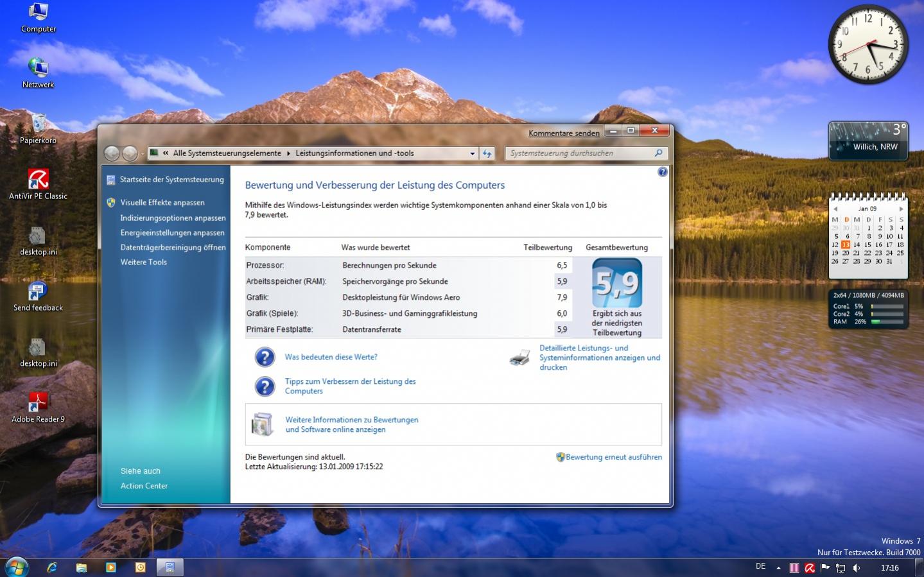Open the Computer desktop icon
This screenshot has width=924, height=577.
pos(39,17)
